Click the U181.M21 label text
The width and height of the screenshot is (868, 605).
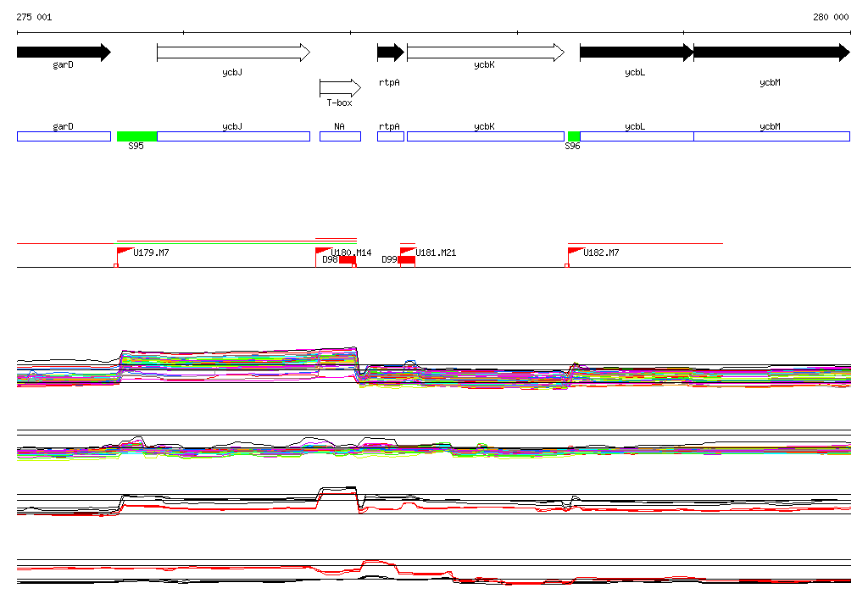point(436,253)
